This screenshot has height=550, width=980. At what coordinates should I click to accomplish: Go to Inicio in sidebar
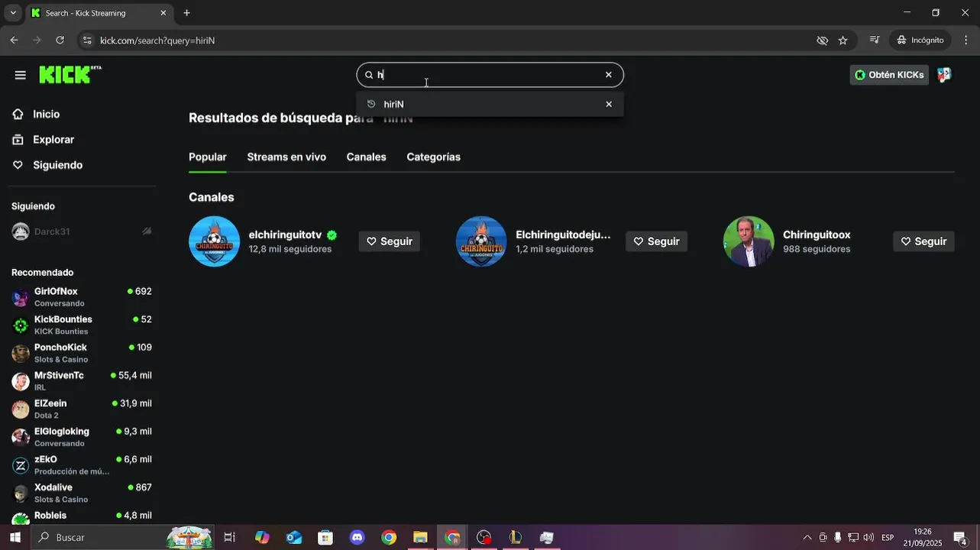tap(46, 114)
